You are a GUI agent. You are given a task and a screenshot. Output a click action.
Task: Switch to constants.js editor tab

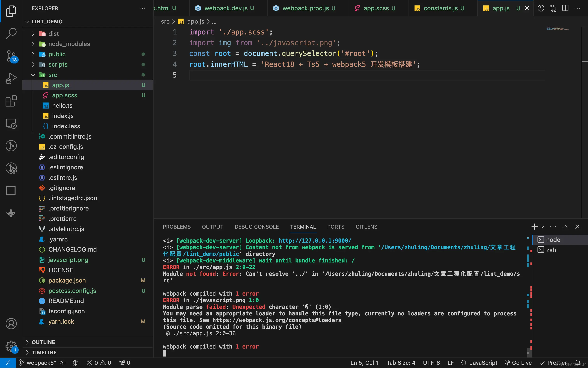point(443,8)
